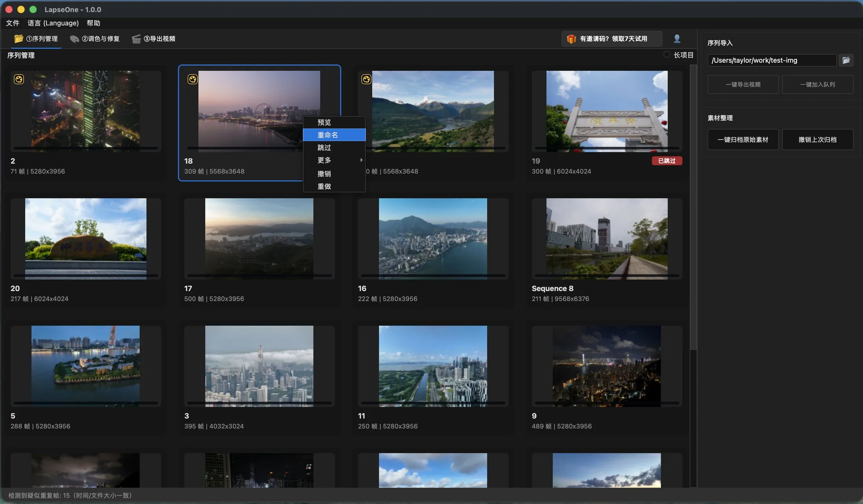Select the Sequence 8 thumbnail
This screenshot has width=863, height=504.
pyautogui.click(x=607, y=239)
